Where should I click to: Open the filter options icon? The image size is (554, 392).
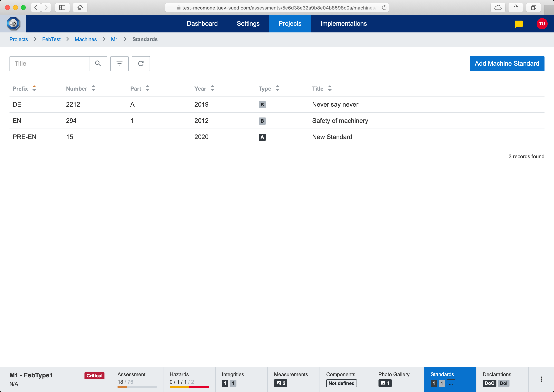(x=119, y=63)
